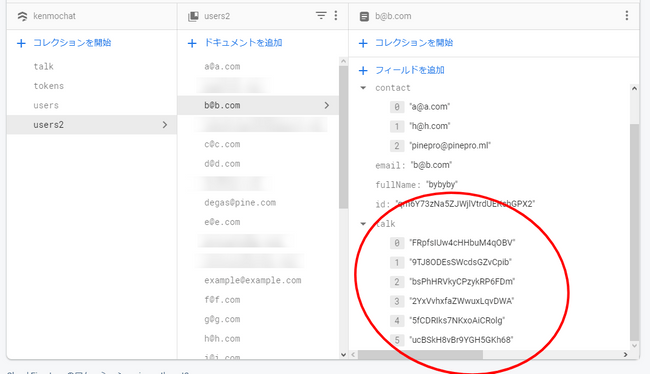Click the b@b.com document icon in header

pyautogui.click(x=364, y=16)
